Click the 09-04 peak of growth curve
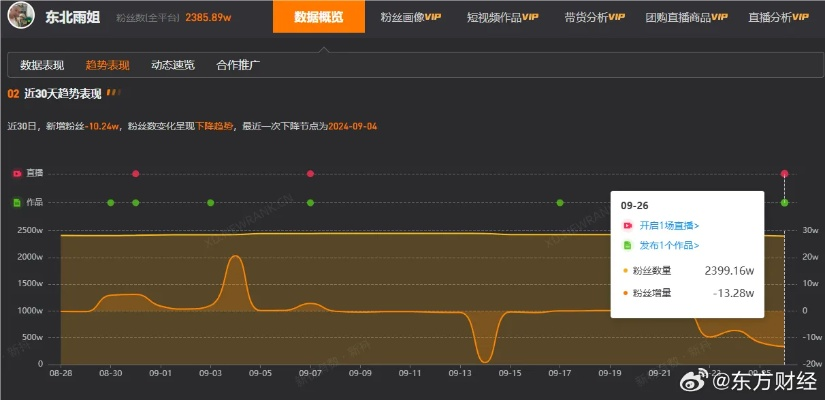Viewport: 825px width, 400px height. point(236,256)
